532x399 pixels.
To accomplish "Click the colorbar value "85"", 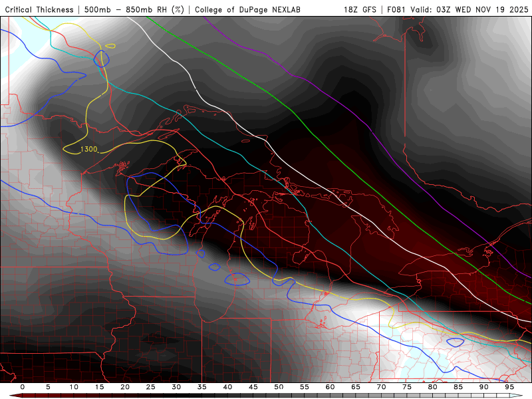I will point(458,387).
